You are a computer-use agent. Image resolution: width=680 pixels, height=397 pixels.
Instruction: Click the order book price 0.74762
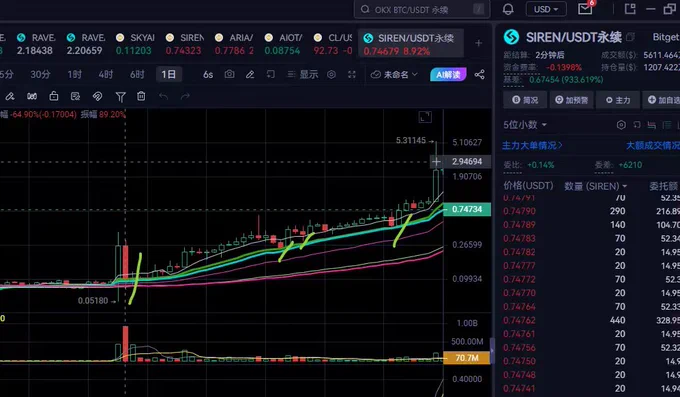click(x=520, y=320)
